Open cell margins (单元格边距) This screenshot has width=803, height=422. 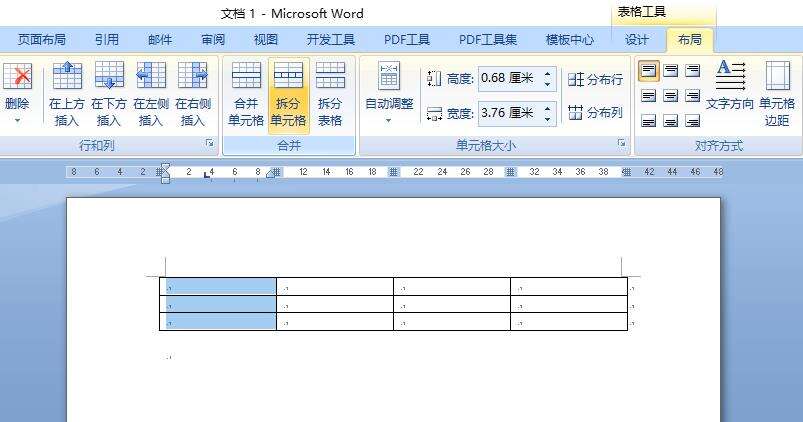coord(777,93)
